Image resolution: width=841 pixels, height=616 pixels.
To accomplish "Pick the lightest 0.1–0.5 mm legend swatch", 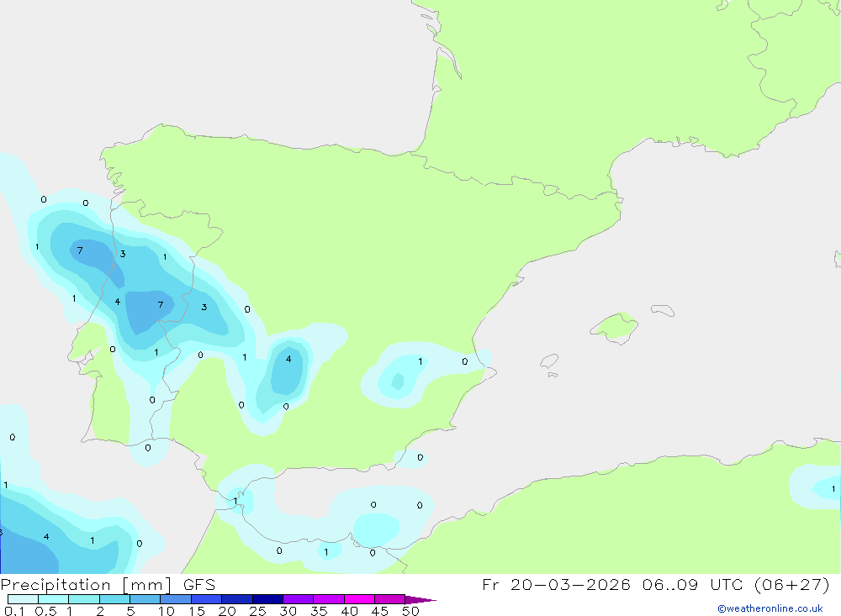I will coord(23,599).
